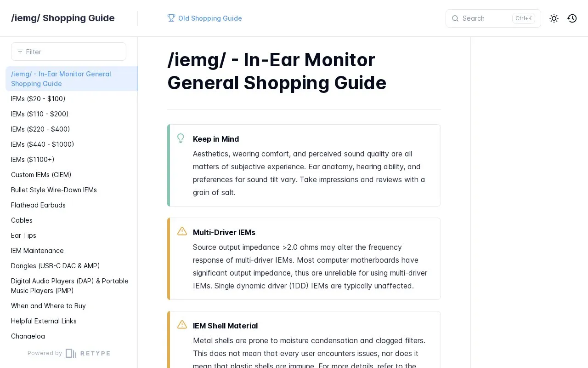Select In-Ear Monitor General Shopping Guide sidebar item
Image resolution: width=588 pixels, height=368 pixels.
[71, 79]
